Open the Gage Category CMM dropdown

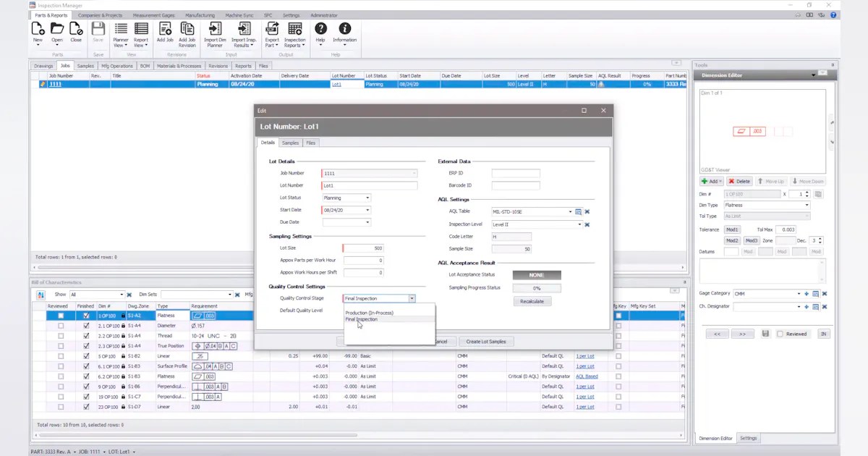point(799,294)
